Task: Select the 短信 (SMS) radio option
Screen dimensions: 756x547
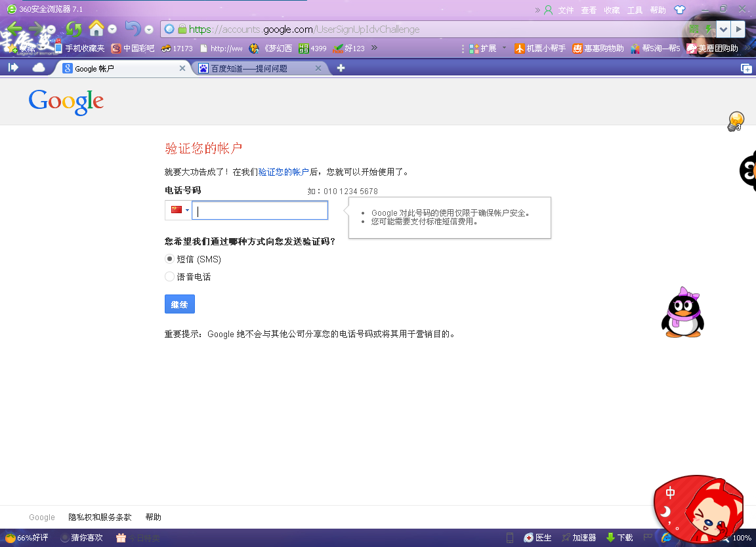Action: point(169,259)
